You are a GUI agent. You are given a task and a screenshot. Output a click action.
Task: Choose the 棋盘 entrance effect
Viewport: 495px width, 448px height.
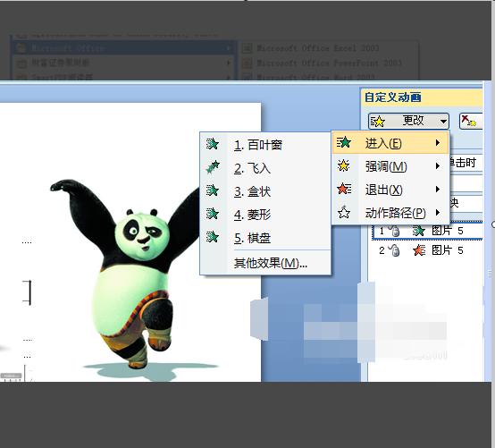(265, 238)
